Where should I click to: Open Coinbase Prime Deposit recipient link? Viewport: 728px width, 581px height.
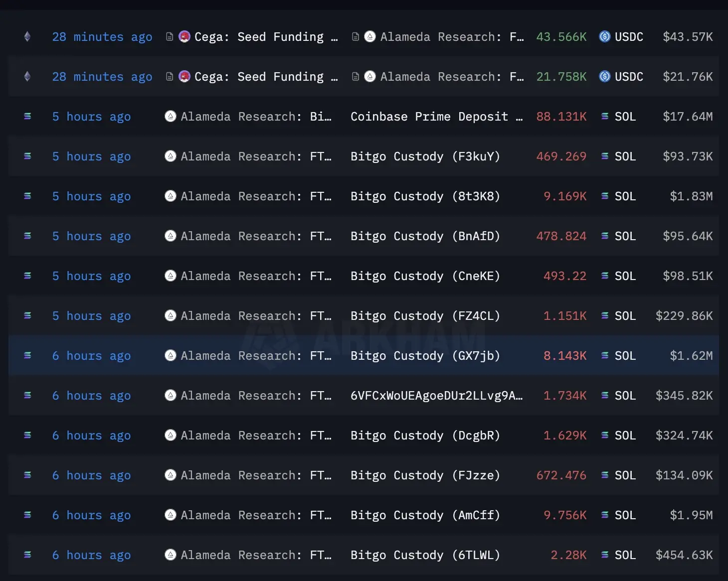pos(437,117)
